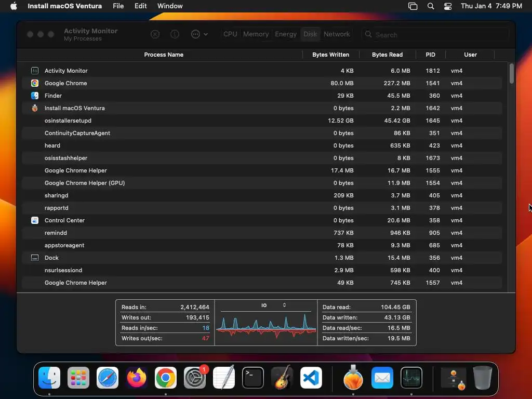
Task: Click Activity Monitor icon in the Dock
Action: 411,378
